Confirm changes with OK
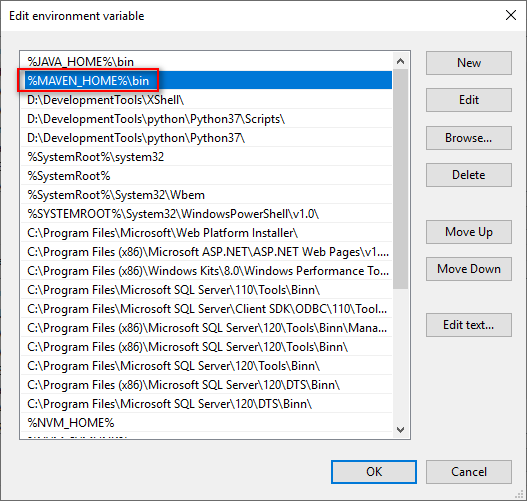This screenshot has height=501, width=527. point(374,472)
